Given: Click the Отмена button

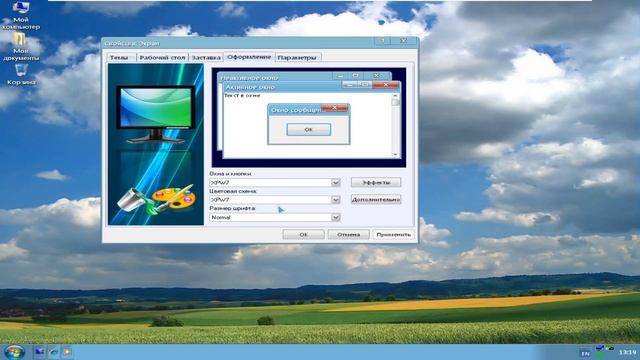Looking at the screenshot, I should point(349,234).
